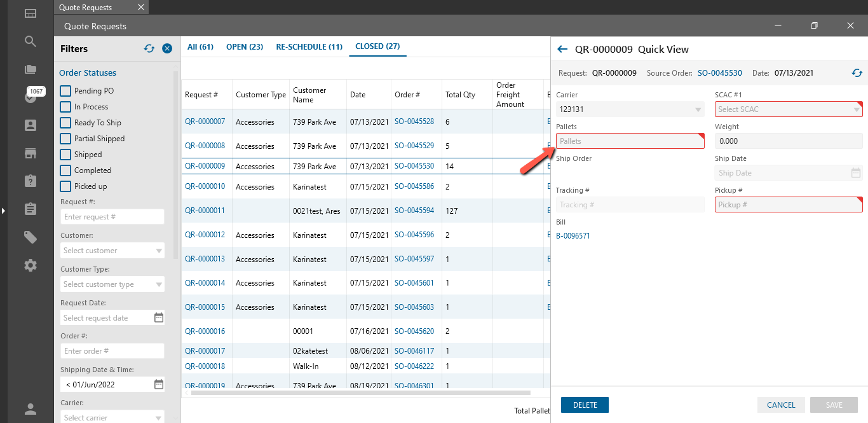Check the Partial Shipped filter

[x=65, y=139]
